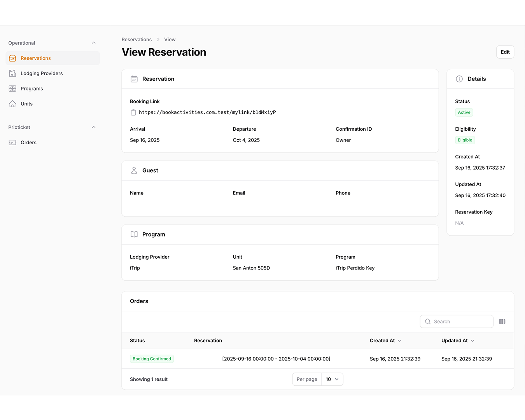Click the Units house icon
The height and width of the screenshot is (420, 525).
point(12,104)
